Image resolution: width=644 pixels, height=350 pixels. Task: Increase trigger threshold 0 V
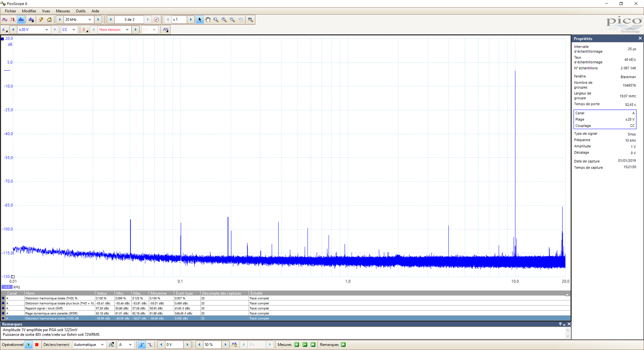187,345
